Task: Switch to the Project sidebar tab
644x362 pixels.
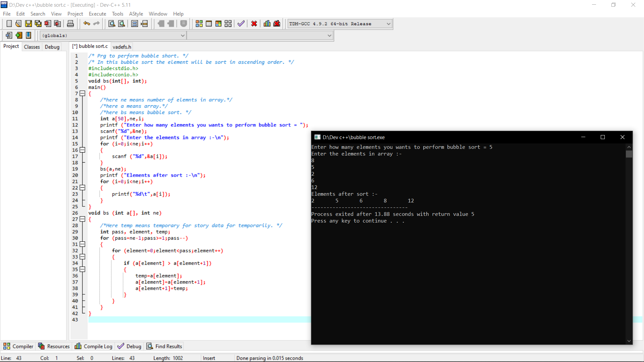Action: click(x=11, y=46)
